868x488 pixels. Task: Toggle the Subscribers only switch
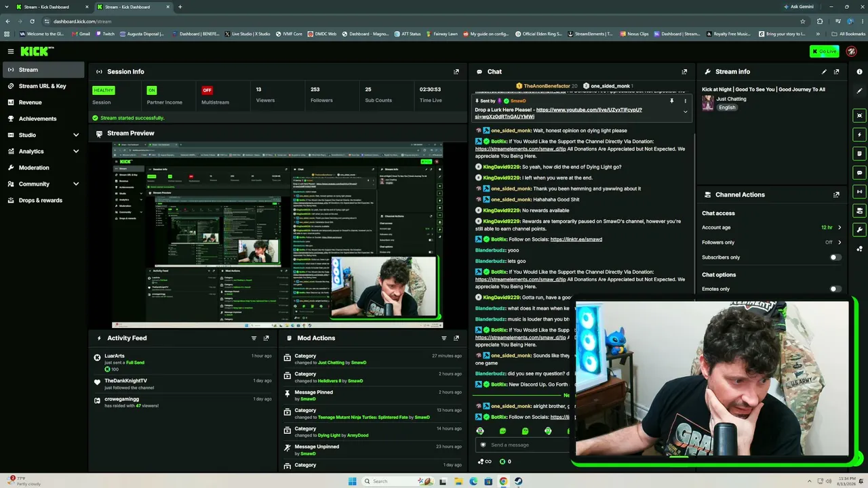[835, 258]
